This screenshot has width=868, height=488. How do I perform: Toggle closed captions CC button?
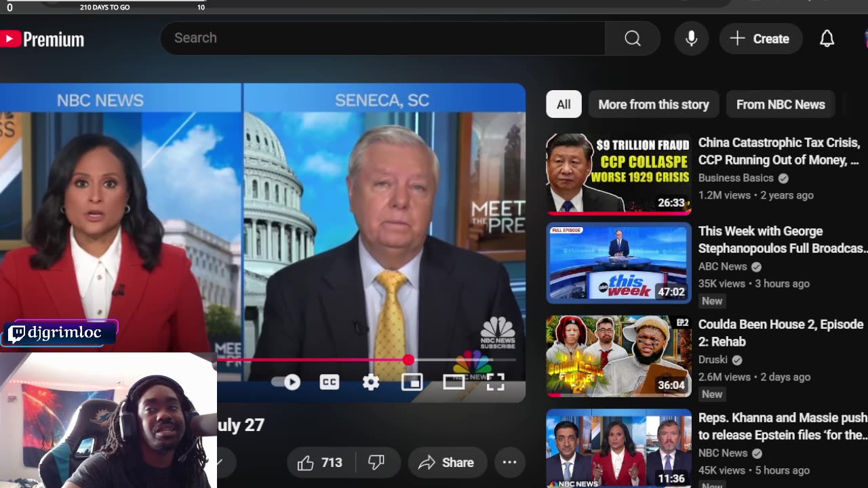(330, 382)
